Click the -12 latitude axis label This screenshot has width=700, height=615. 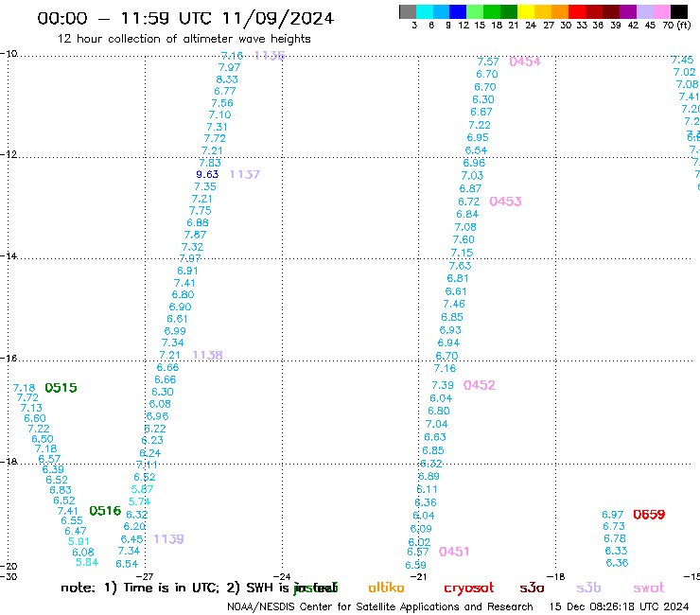tap(9, 154)
